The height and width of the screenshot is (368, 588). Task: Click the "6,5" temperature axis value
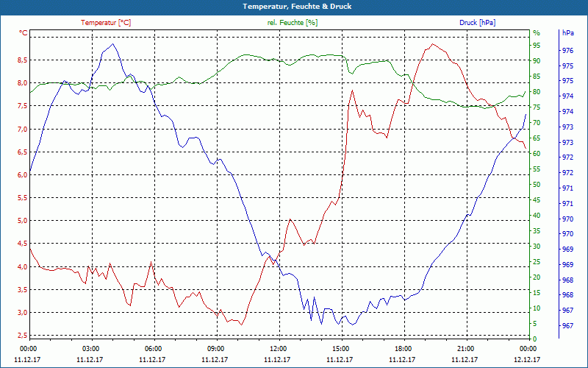tap(23, 152)
